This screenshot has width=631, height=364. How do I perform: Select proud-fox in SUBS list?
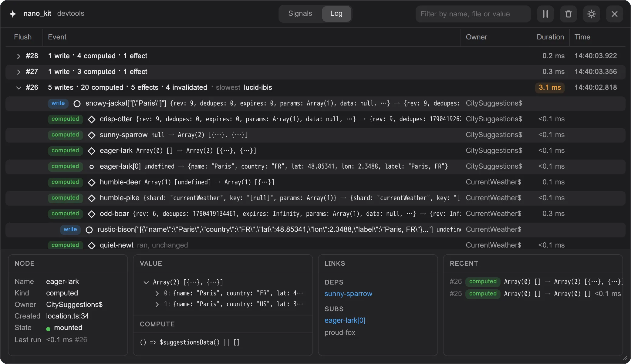(x=340, y=332)
